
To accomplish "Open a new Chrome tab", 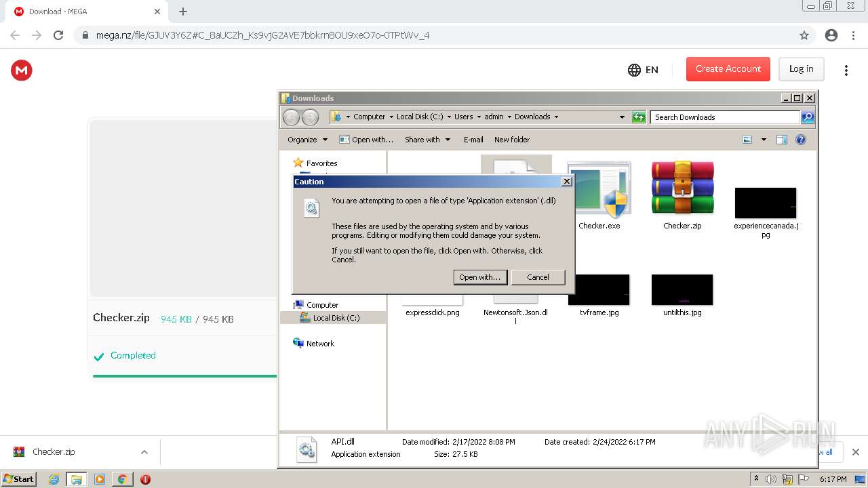I will click(x=183, y=12).
